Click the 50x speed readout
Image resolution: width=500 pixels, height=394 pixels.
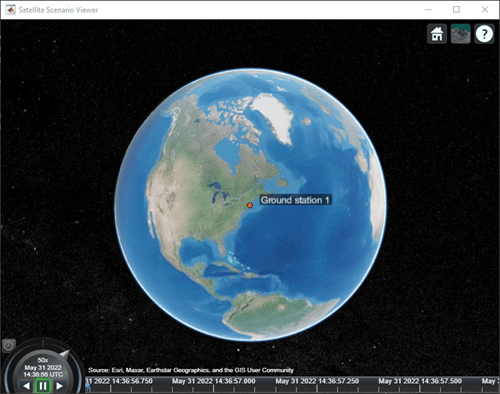[x=43, y=360]
